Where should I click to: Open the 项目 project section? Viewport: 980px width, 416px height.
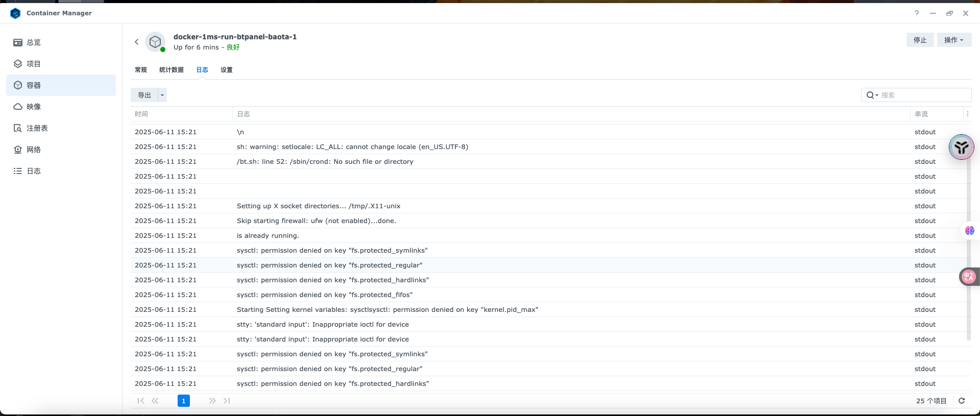click(x=61, y=64)
